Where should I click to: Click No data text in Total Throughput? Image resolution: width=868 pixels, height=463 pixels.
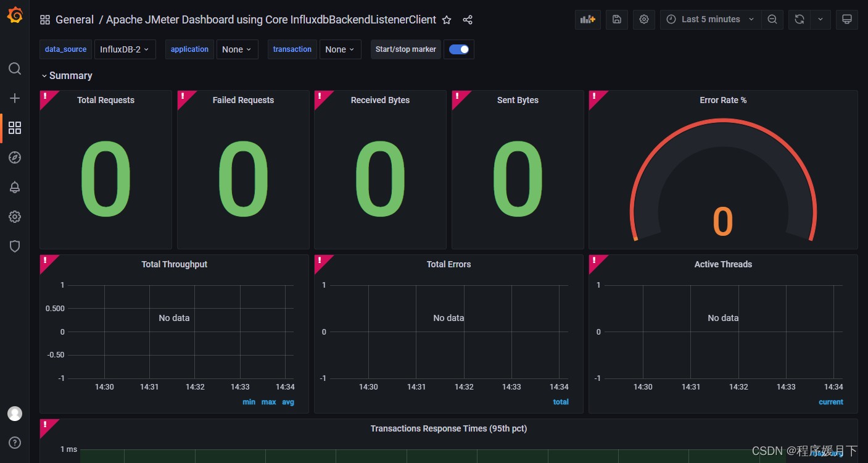[x=174, y=318]
